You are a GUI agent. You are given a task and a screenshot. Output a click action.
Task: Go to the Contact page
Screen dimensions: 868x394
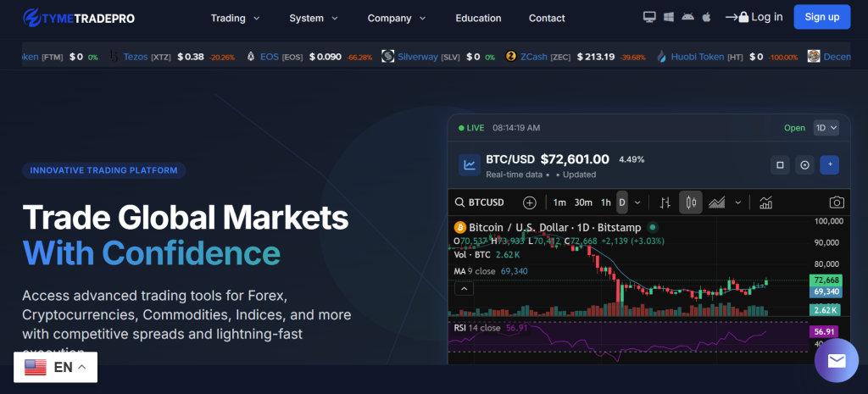[x=547, y=19]
